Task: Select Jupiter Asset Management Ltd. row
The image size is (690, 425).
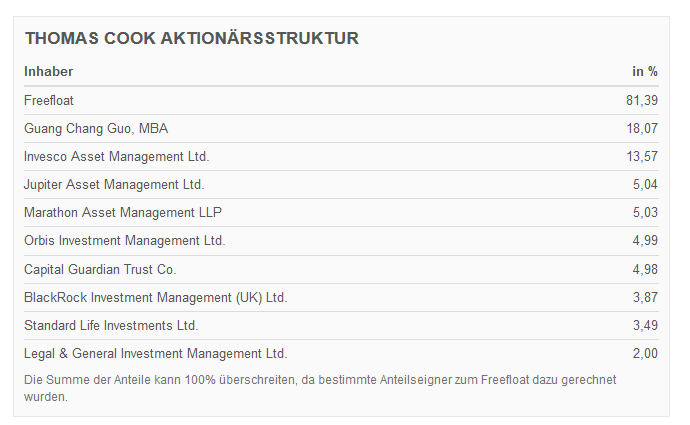Action: coord(114,184)
